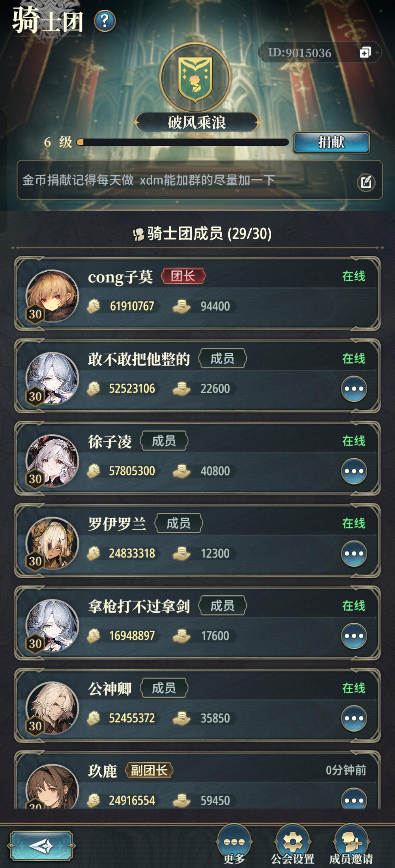395x868 pixels.
Task: Go back with the arrow button
Action: (41, 846)
